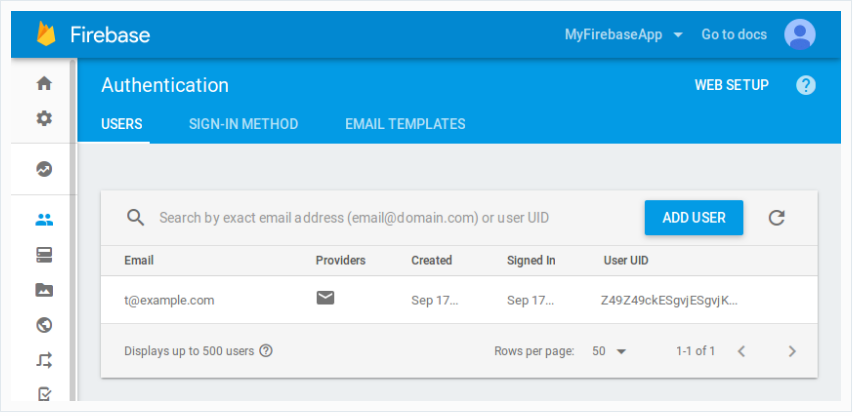Open the Analytics icon in sidebar
The image size is (853, 416).
coord(44,169)
